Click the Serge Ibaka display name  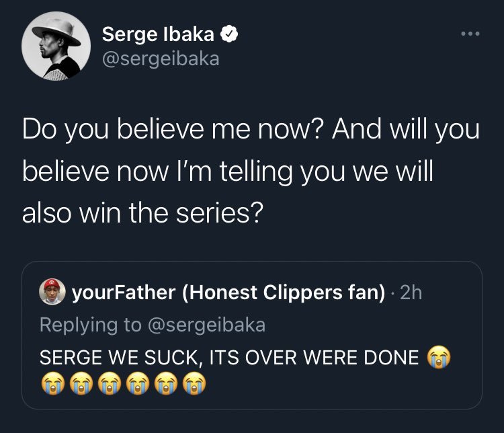point(158,34)
